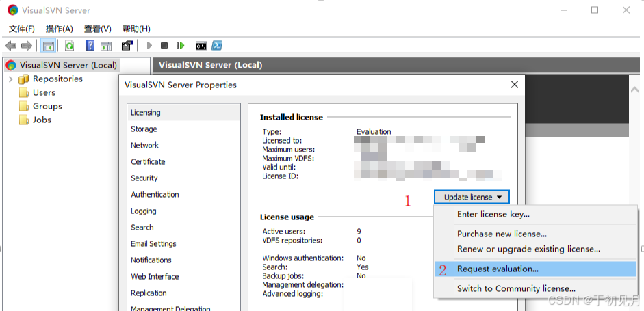Click the Active users value 9
The image size is (644, 311).
[x=359, y=232]
